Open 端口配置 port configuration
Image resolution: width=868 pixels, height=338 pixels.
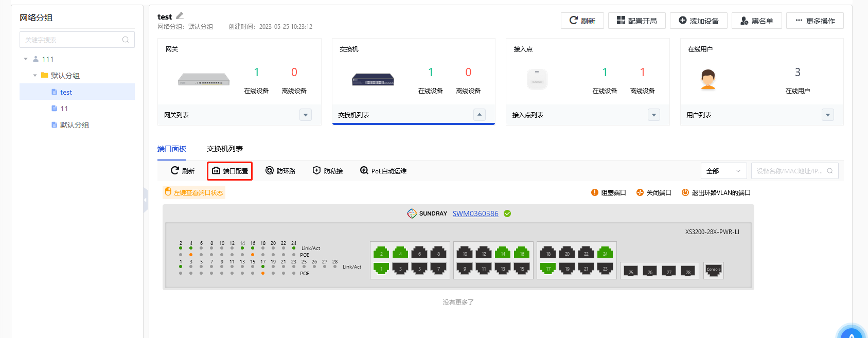[229, 171]
